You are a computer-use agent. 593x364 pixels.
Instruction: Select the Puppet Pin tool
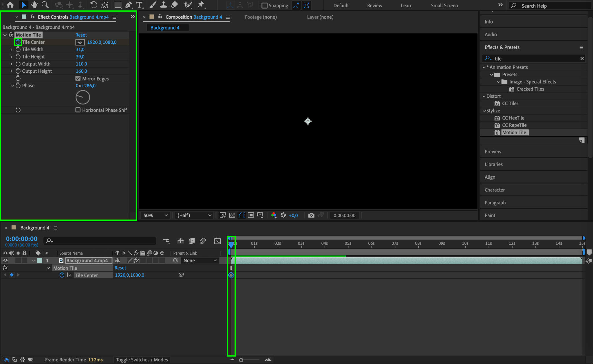coord(201,5)
